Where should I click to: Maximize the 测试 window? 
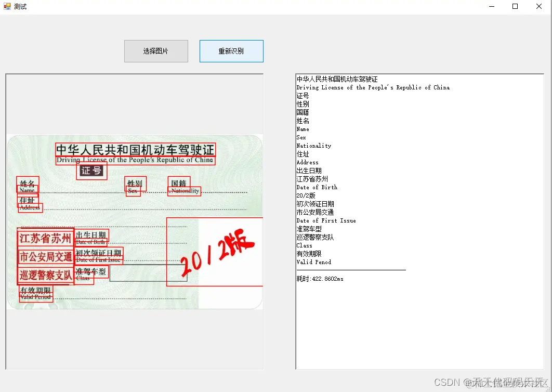[515, 6]
